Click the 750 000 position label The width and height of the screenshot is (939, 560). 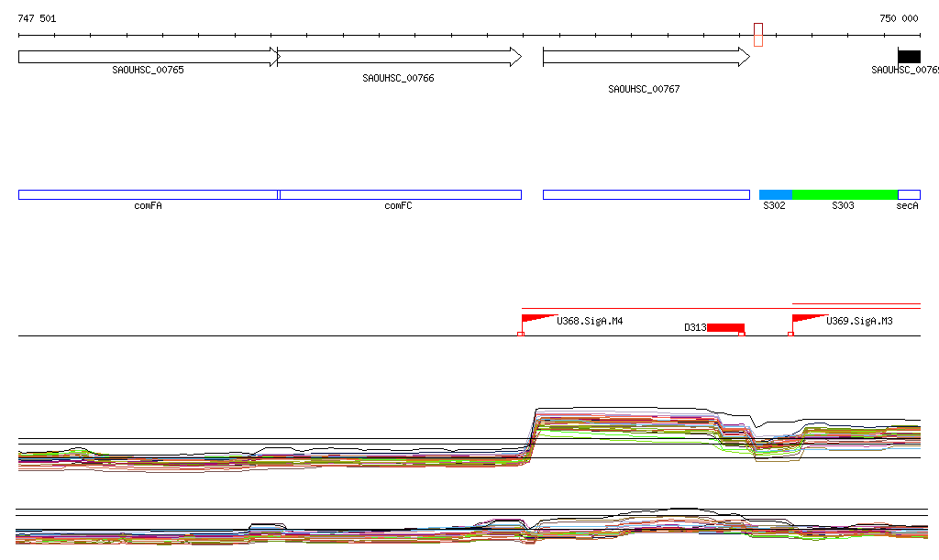point(898,18)
